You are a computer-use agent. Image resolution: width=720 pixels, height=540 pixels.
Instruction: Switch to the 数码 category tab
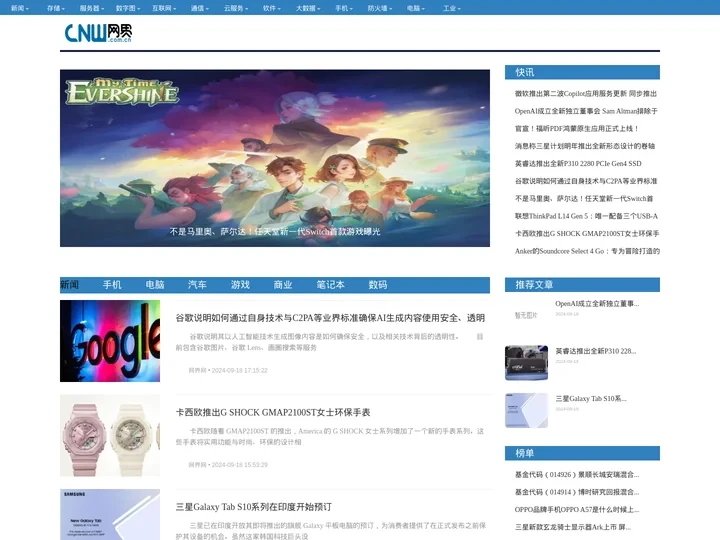[378, 285]
